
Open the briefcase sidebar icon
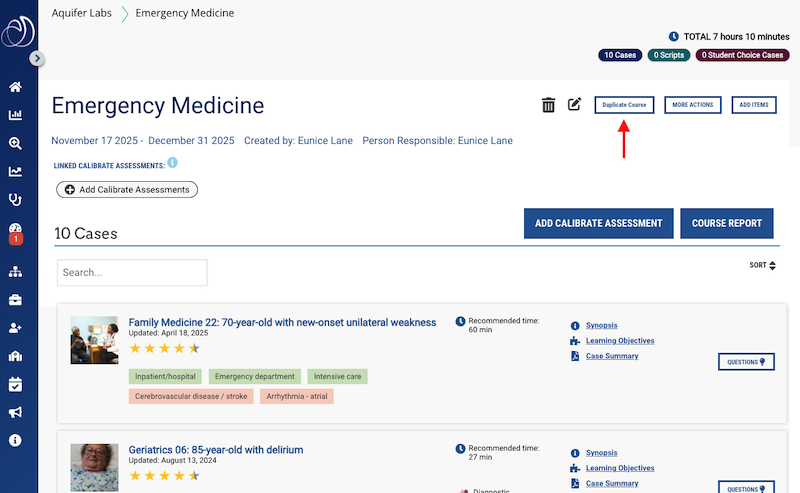point(15,300)
